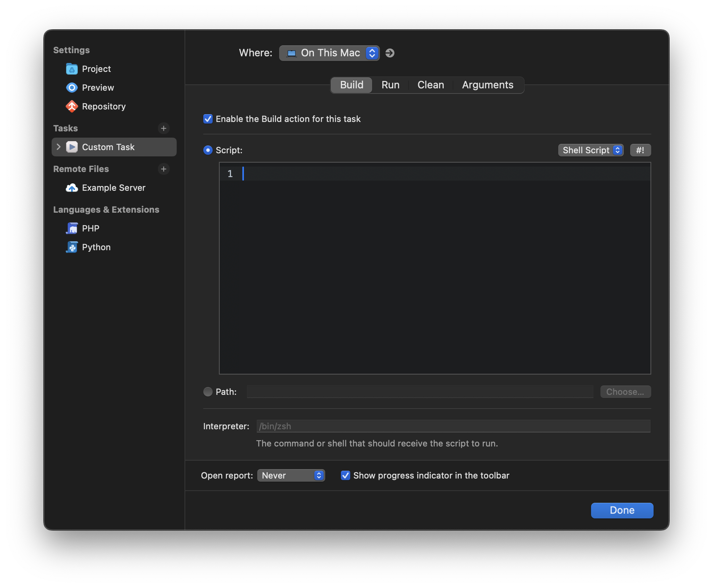Click the Remote Files section header
The width and height of the screenshot is (713, 588).
[x=81, y=169]
